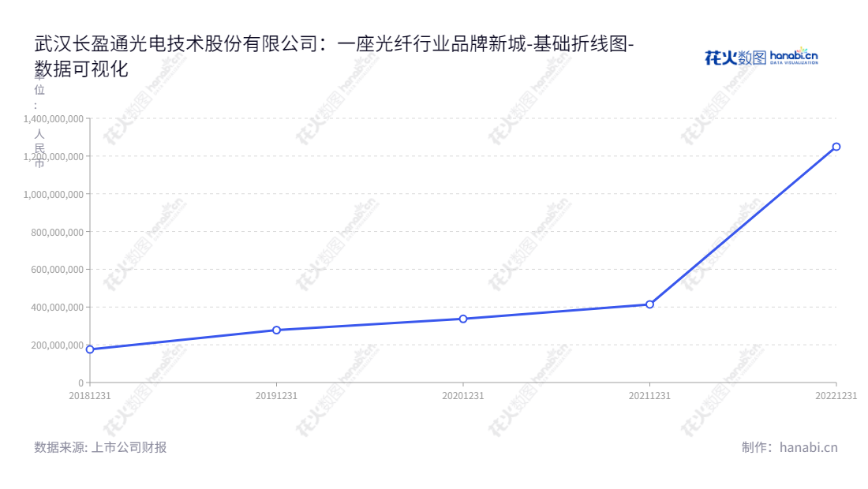Click y-axis label 1,000,000,000
Viewport: 868px width, 489px height.
click(x=54, y=195)
